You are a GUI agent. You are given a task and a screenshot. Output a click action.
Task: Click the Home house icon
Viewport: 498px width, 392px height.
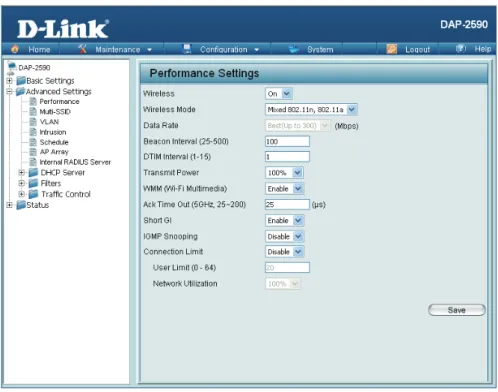[x=15, y=49]
